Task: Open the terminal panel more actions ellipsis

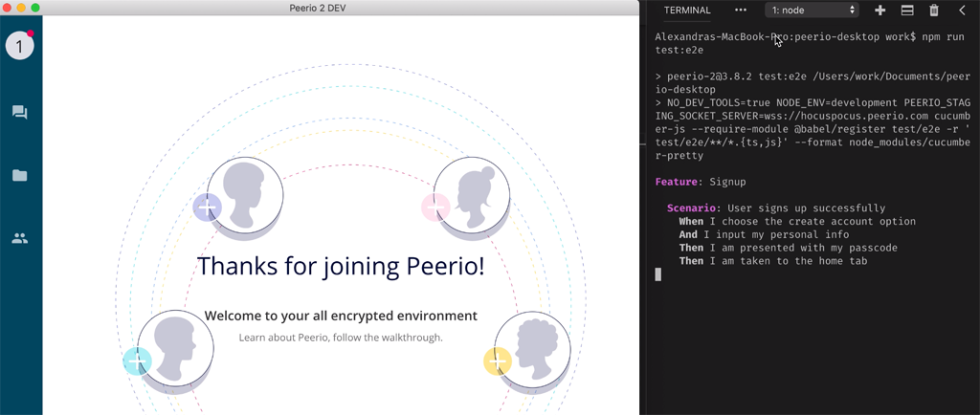Action: (741, 10)
